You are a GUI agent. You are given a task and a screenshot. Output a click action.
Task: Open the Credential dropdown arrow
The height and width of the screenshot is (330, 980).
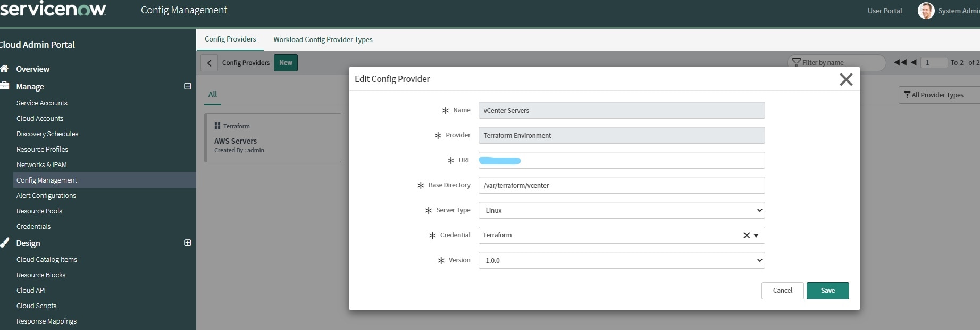[756, 235]
